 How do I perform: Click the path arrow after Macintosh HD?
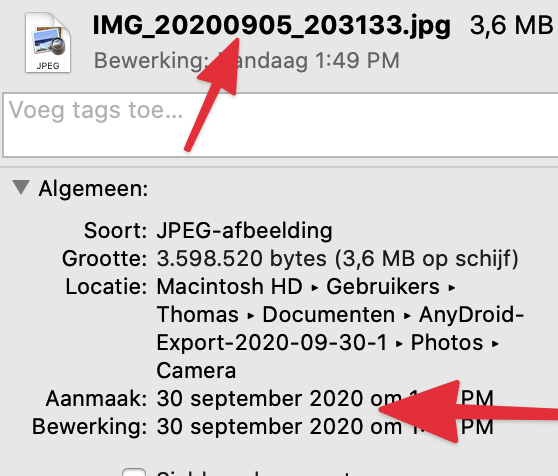click(x=315, y=287)
